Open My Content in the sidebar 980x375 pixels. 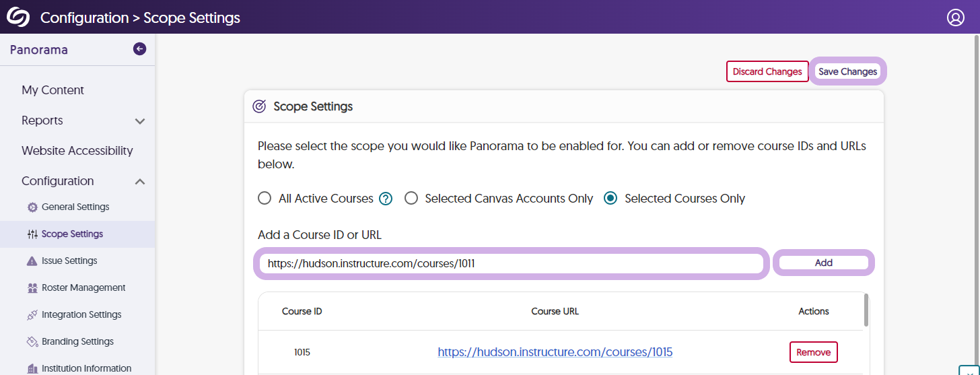[53, 90]
